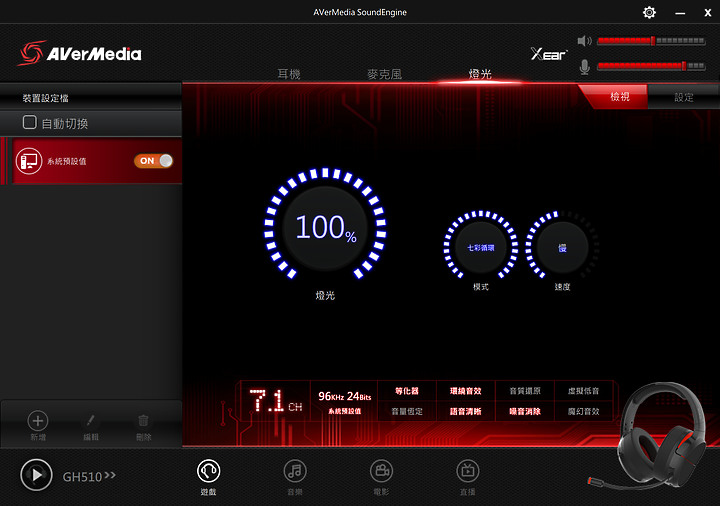
Task: Toggle the 等化器 equalizer
Action: point(407,391)
